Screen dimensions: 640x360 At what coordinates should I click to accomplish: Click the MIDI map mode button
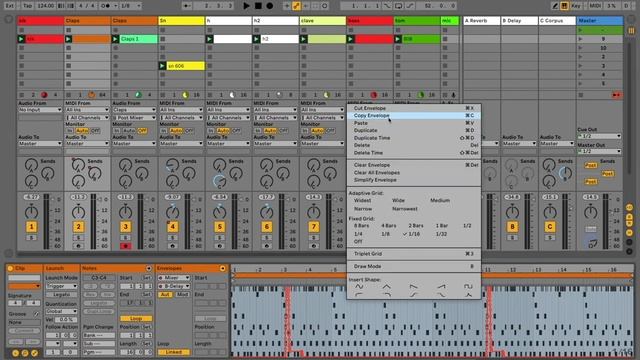pyautogui.click(x=595, y=6)
